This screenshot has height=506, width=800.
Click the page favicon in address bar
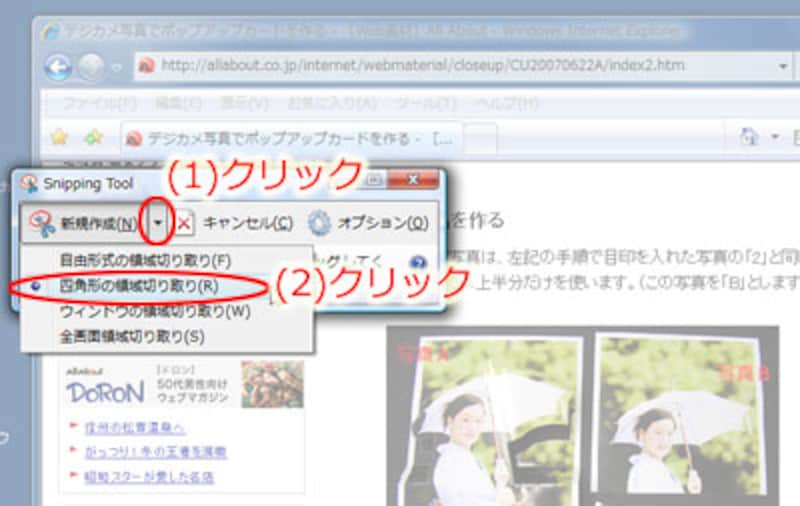point(147,66)
